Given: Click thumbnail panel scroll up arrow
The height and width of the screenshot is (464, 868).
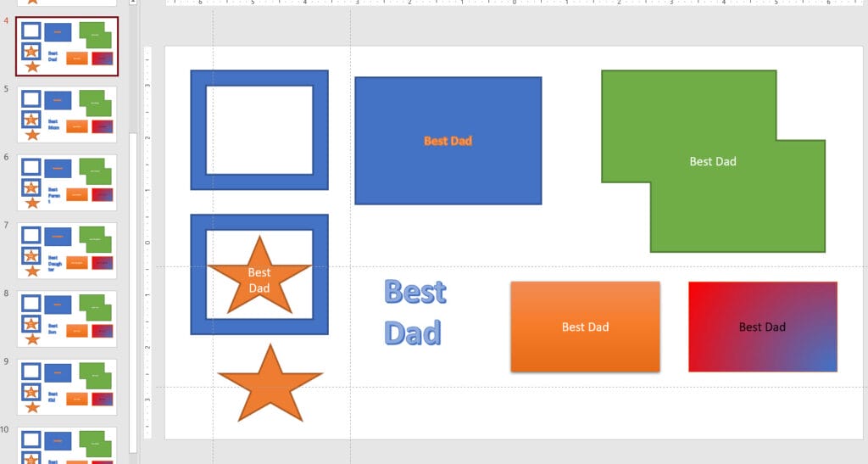Looking at the screenshot, I should pos(132,3).
